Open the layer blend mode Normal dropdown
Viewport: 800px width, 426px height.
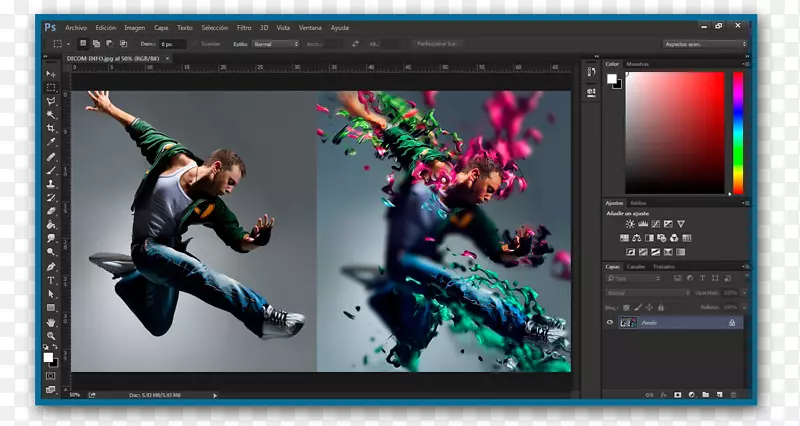click(x=648, y=293)
